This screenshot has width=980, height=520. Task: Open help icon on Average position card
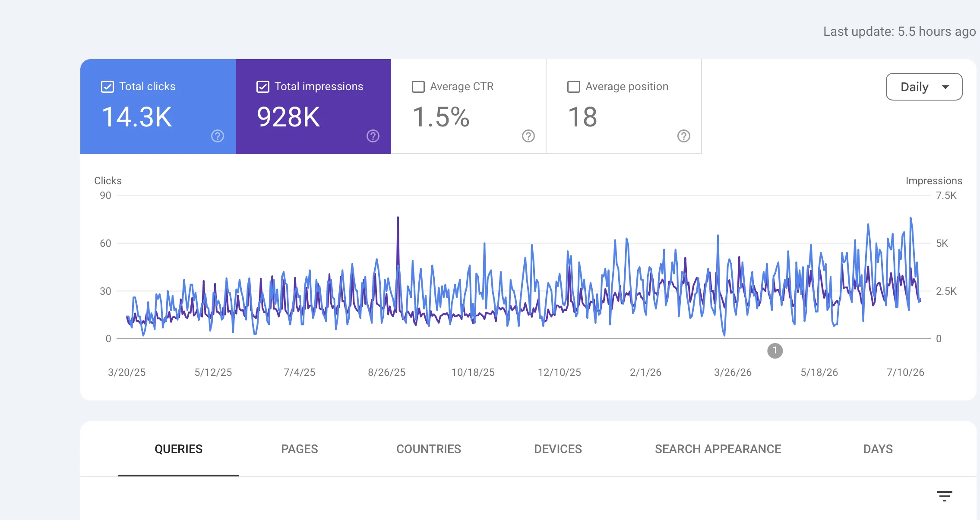(684, 136)
